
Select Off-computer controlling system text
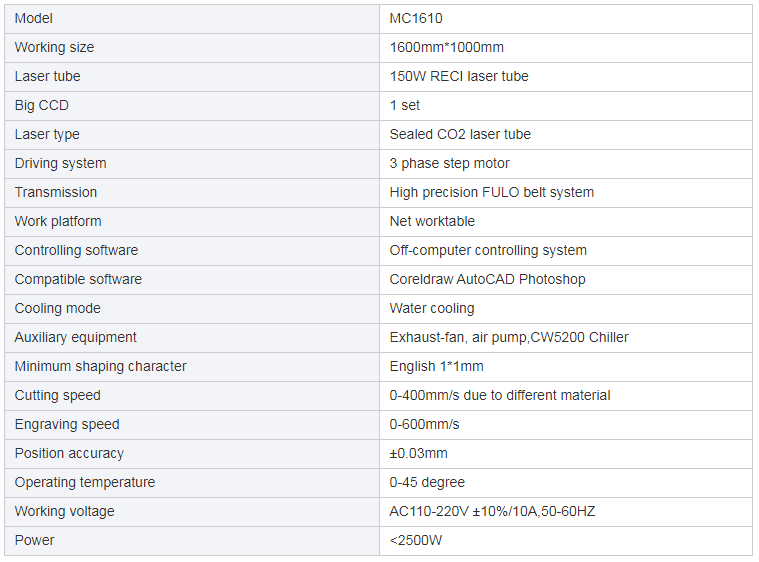(488, 250)
